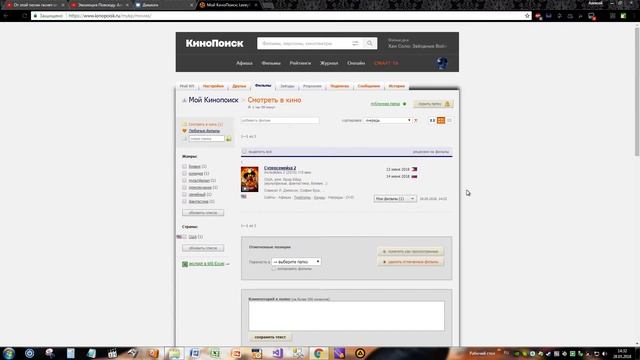
Task: Click the delete folder button
Action: [433, 104]
